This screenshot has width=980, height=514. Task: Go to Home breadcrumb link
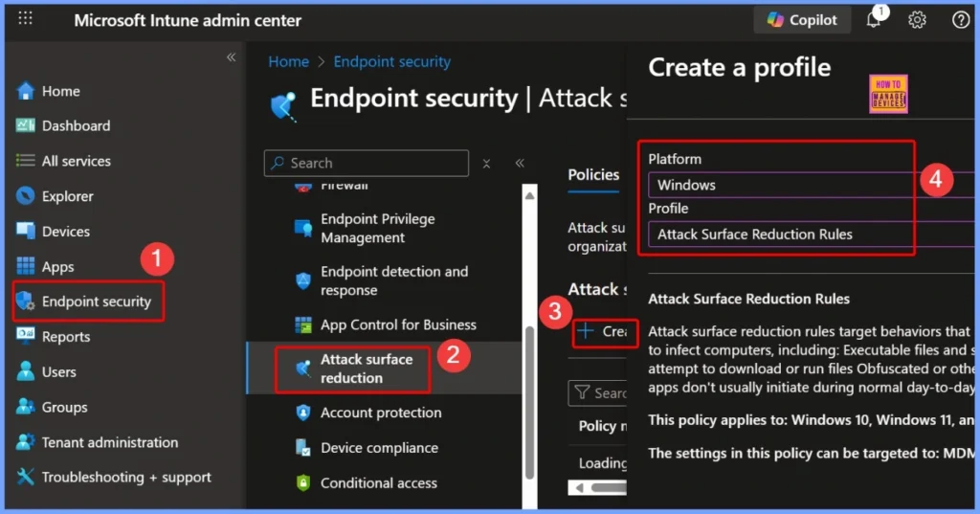pyautogui.click(x=288, y=61)
